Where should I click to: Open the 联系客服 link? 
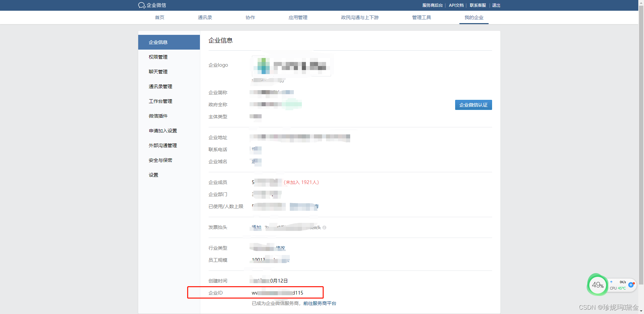[478, 5]
